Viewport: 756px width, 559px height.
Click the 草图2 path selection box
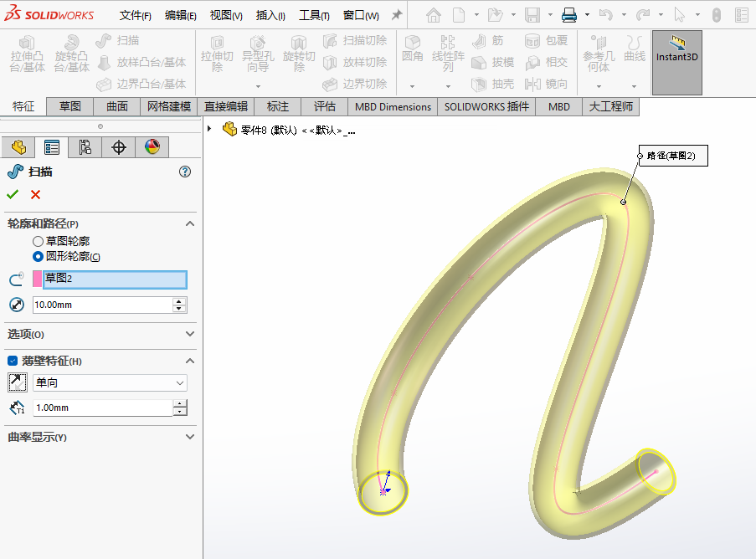(115, 279)
